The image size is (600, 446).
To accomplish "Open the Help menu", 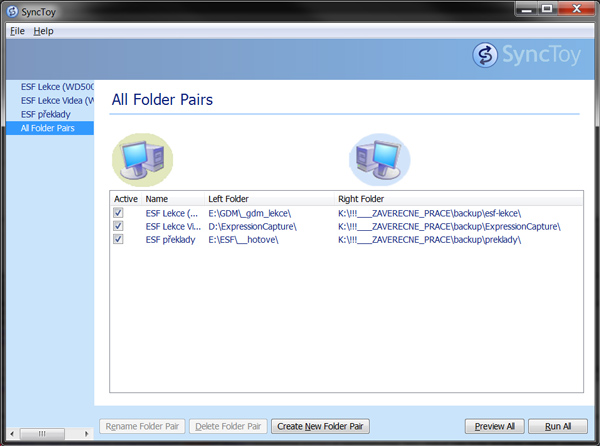I will click(x=43, y=31).
